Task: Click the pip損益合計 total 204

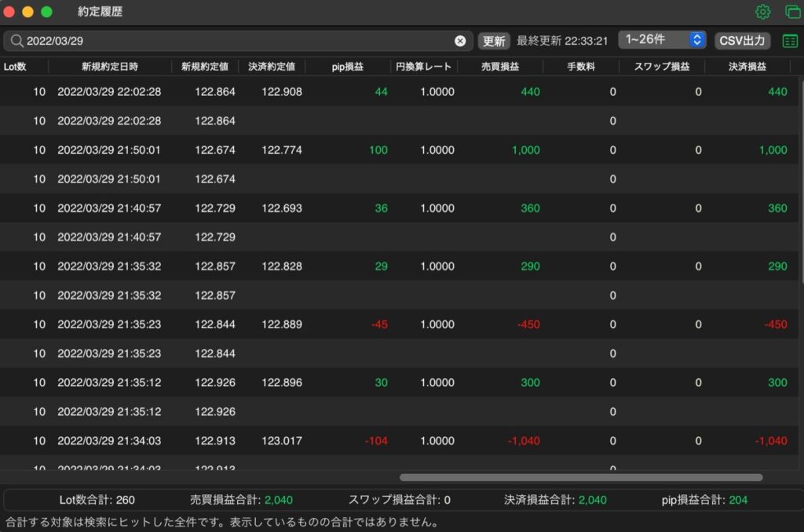Action: pos(738,501)
